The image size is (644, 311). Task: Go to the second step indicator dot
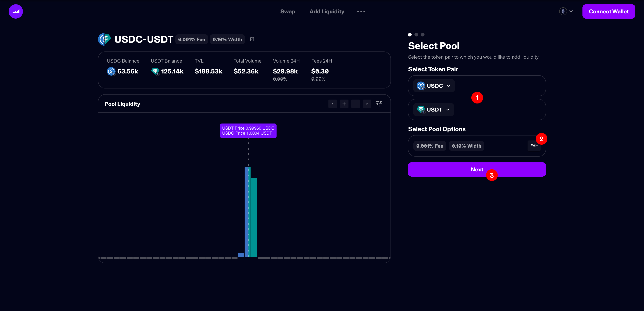[416, 35]
